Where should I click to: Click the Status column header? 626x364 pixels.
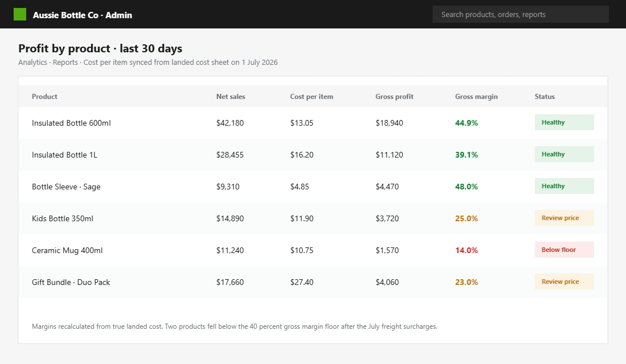(x=545, y=97)
